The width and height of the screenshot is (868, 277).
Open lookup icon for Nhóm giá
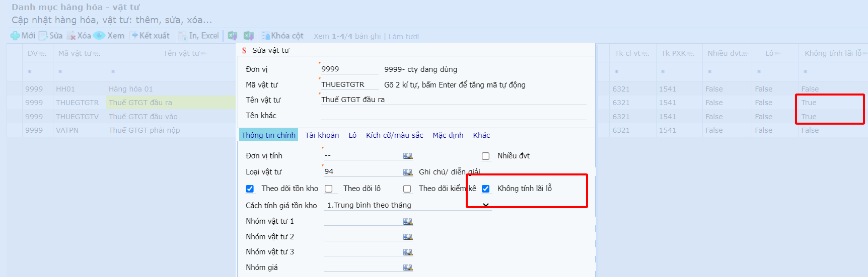[408, 267]
